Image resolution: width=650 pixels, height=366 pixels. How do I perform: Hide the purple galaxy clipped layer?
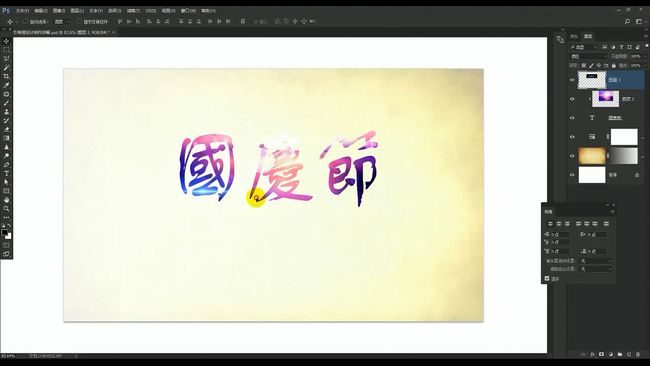pyautogui.click(x=572, y=99)
